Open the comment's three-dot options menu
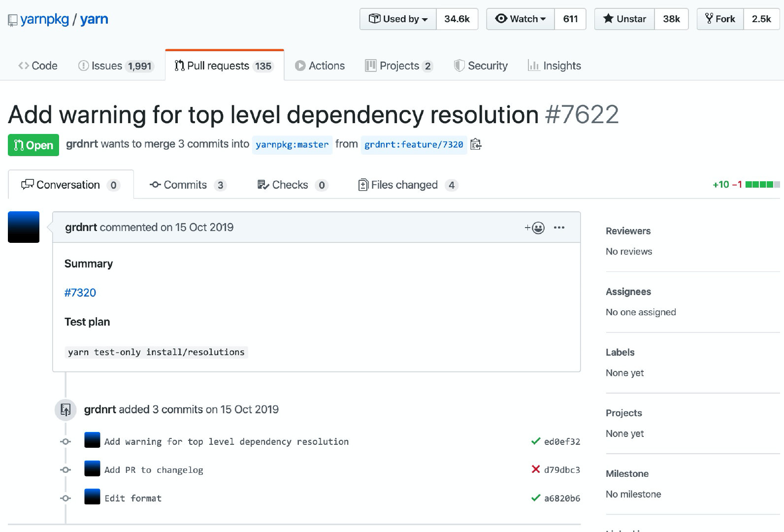The width and height of the screenshot is (784, 532). point(559,228)
